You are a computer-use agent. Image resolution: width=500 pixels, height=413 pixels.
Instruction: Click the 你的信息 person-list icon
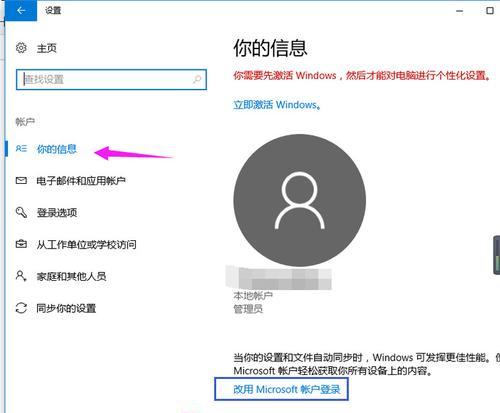(x=21, y=149)
